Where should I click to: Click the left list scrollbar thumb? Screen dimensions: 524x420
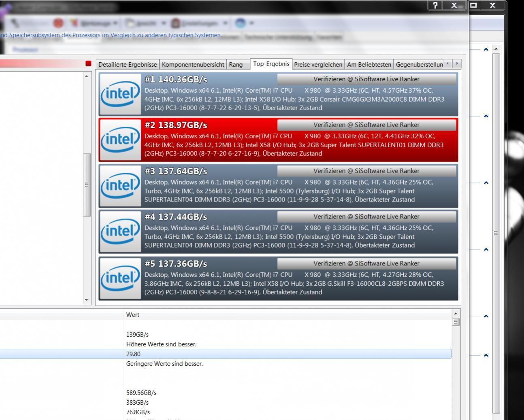point(87,185)
